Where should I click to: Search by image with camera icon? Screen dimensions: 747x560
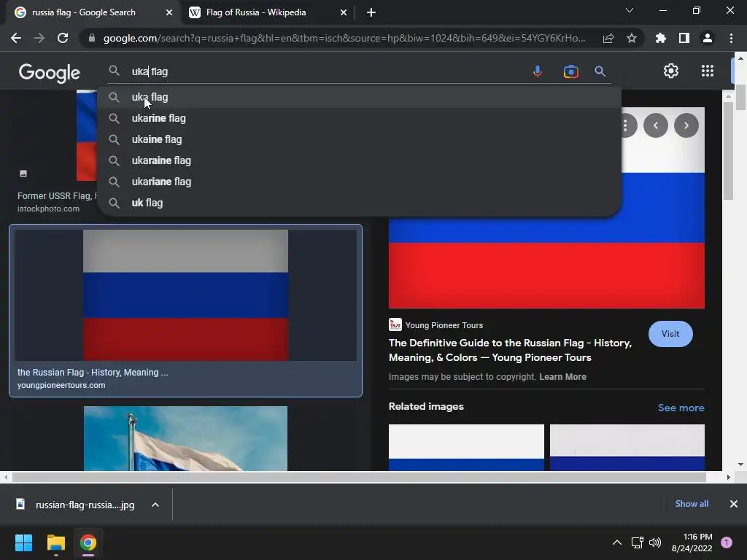coord(570,71)
